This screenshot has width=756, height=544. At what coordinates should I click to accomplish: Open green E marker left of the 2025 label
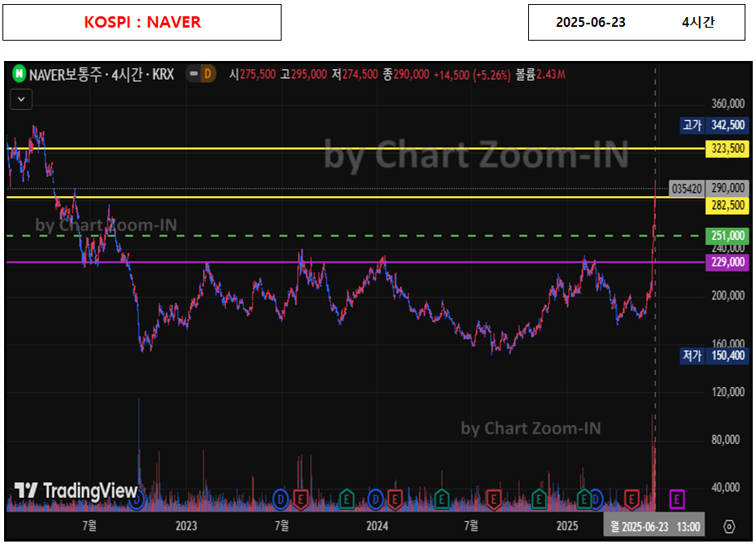point(539,499)
